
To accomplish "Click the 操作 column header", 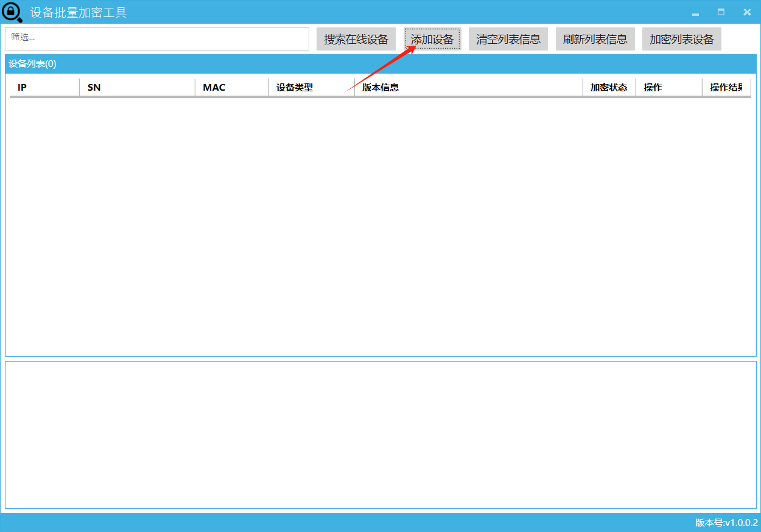I will pos(669,88).
